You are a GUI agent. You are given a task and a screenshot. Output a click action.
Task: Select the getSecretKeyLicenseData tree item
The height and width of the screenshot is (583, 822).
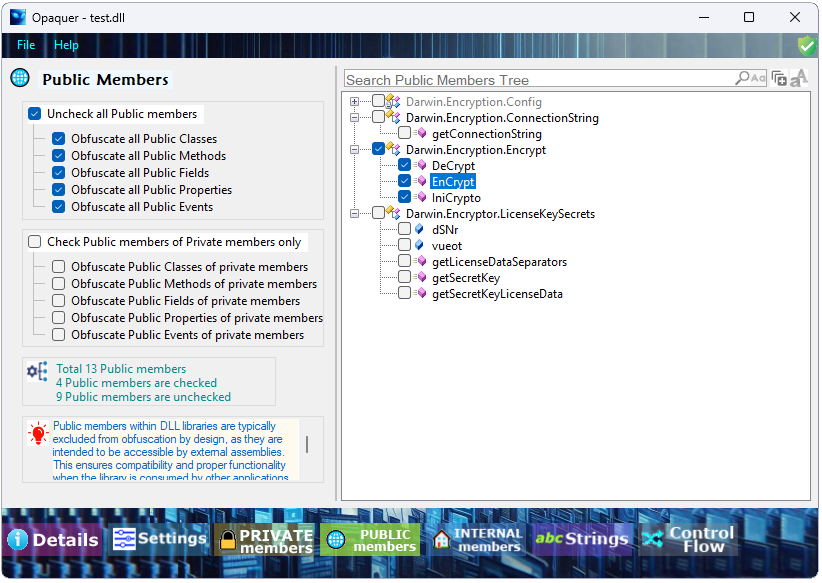coord(497,294)
